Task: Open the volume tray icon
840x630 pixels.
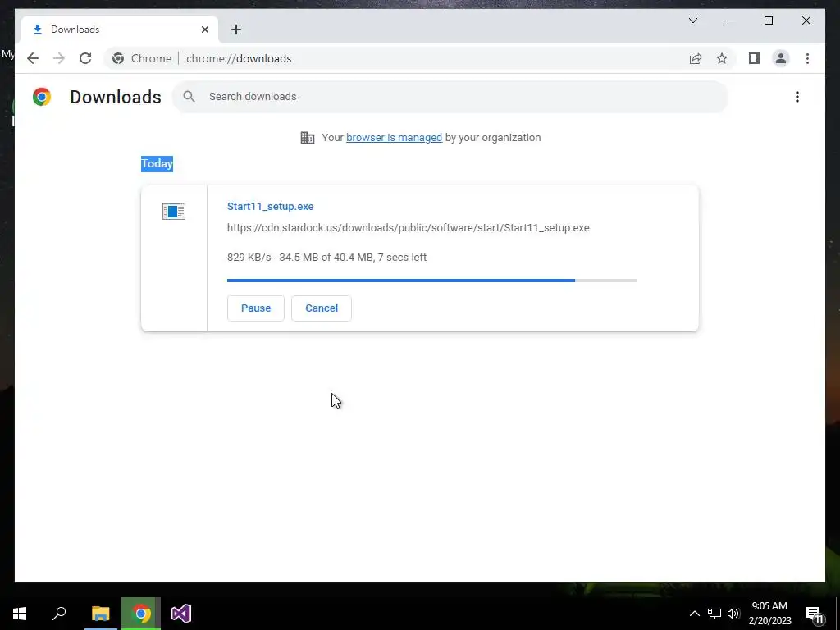Action: coord(733,614)
